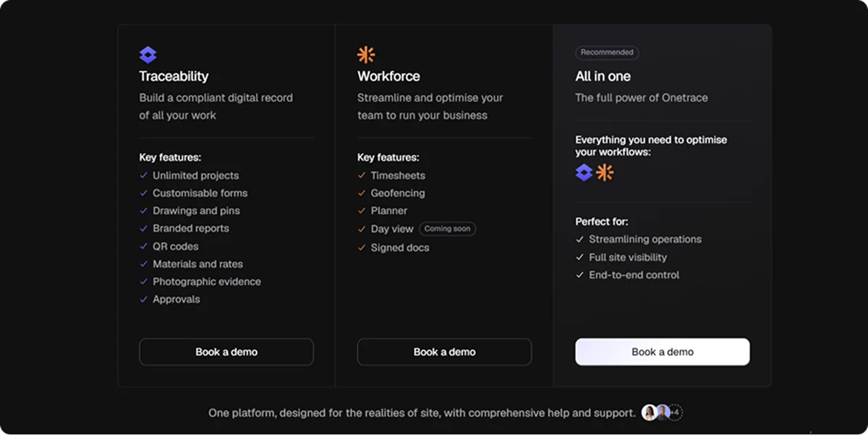The height and width of the screenshot is (435, 868).
Task: Click the +4 avatar counter
Action: point(675,413)
